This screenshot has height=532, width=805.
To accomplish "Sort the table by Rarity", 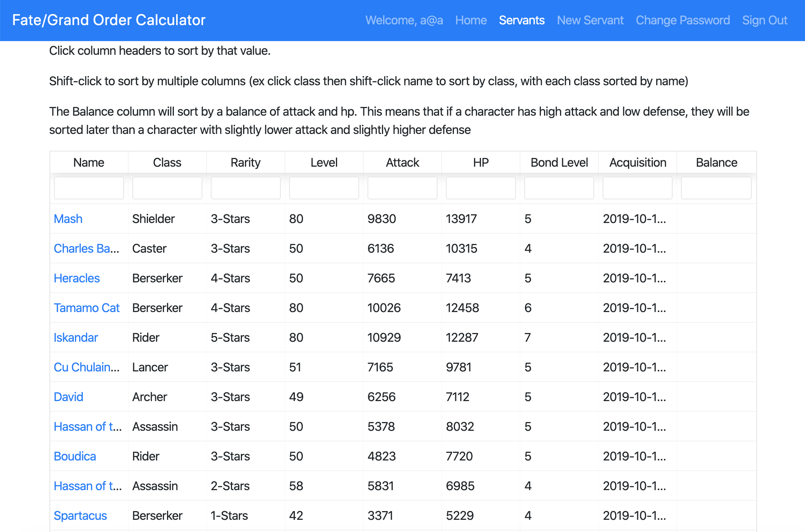I will point(245,162).
